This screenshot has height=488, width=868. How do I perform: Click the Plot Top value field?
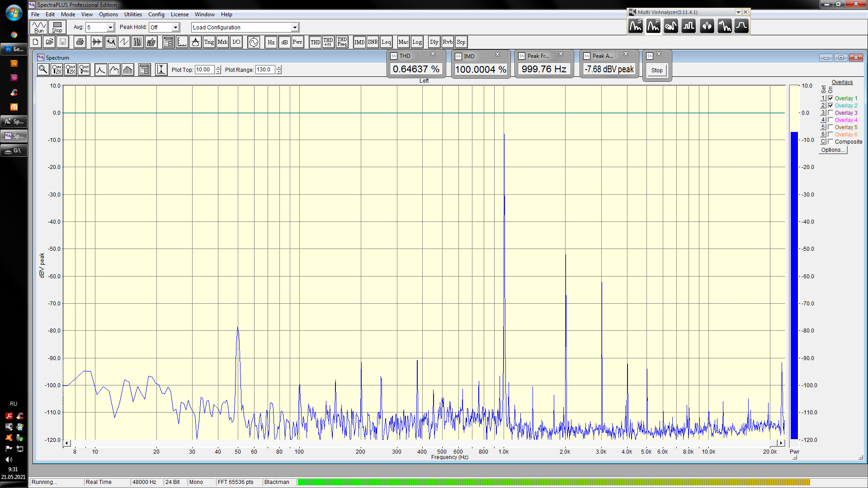204,70
